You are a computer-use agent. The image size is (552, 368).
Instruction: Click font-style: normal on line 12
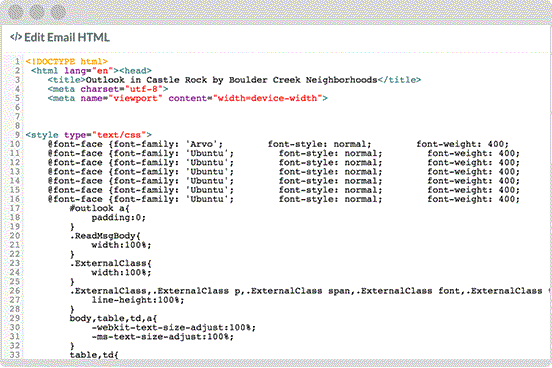coord(330,162)
